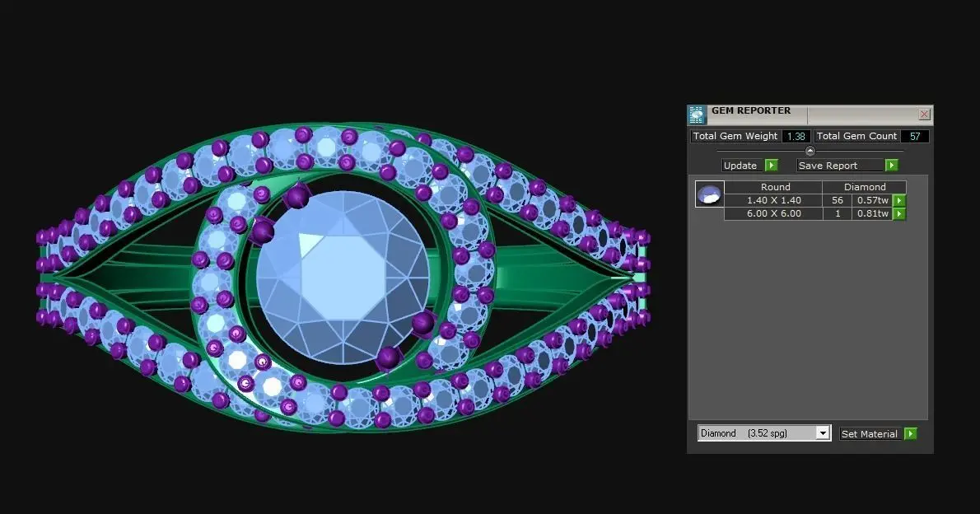Click the Total Gem Count value 57

[915, 136]
